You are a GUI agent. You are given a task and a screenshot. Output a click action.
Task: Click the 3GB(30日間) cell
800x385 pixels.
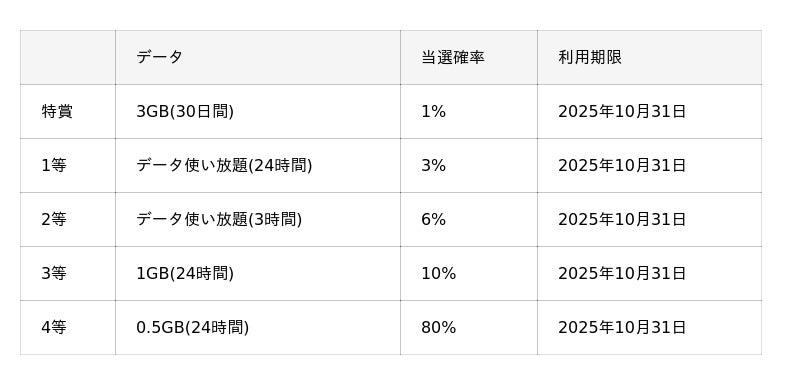click(x=185, y=111)
